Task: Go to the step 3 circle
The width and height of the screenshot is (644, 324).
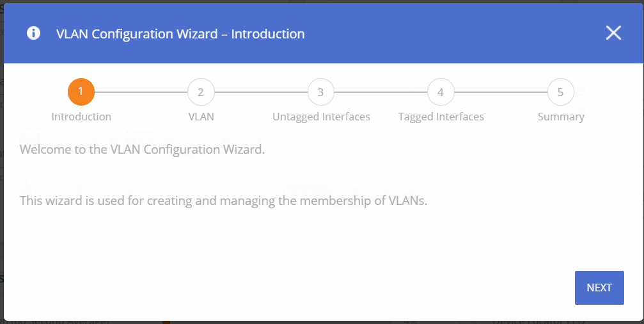Action: point(320,92)
